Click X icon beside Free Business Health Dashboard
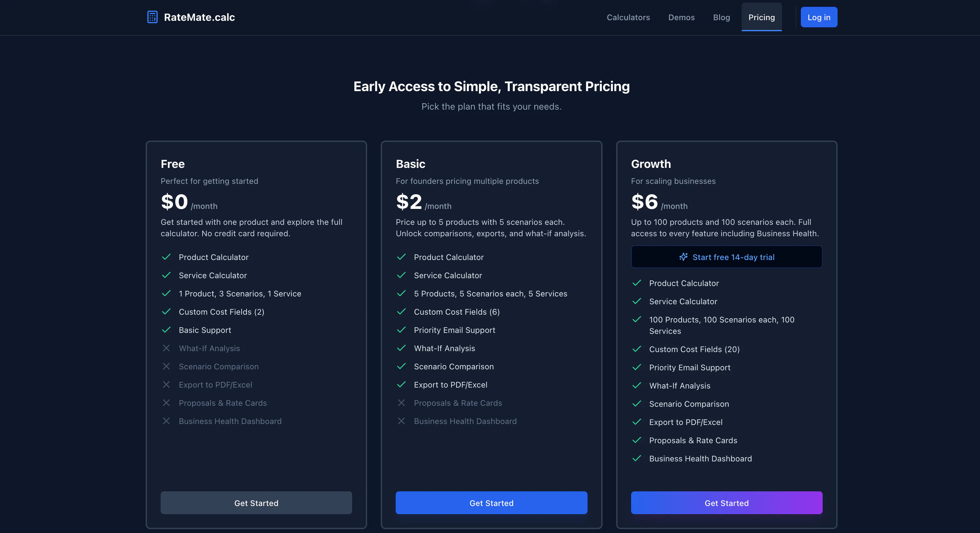Screen dimensions: 980x533 click(x=166, y=421)
